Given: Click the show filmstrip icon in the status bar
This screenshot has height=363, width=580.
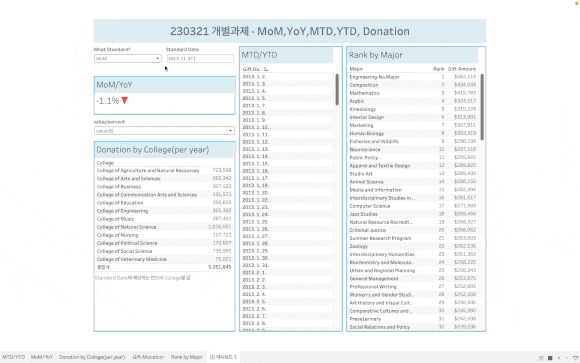Looking at the screenshot, I should (541, 358).
